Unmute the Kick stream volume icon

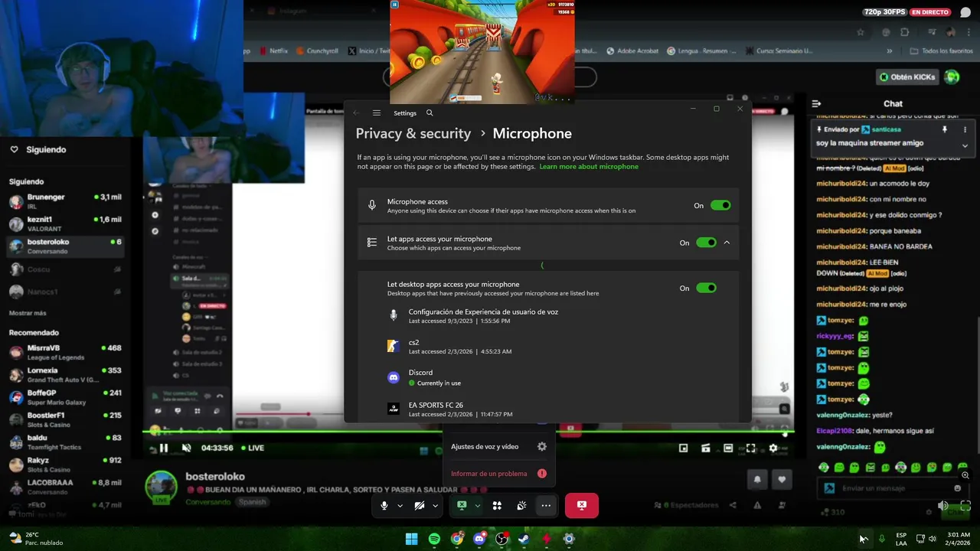186,448
